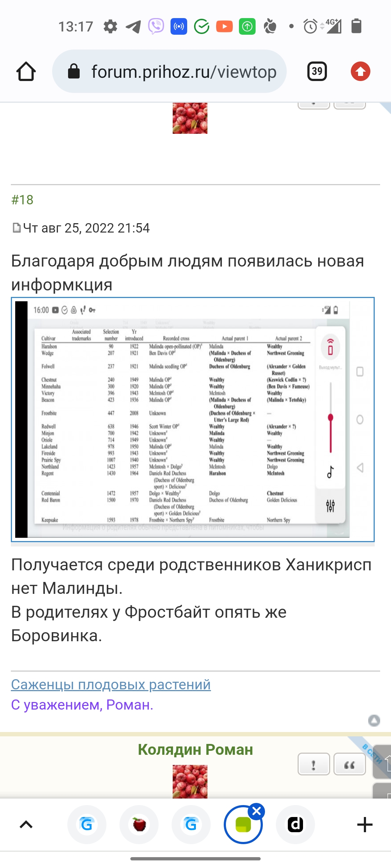Expand the bottom tab strip chevron

pyautogui.click(x=26, y=825)
